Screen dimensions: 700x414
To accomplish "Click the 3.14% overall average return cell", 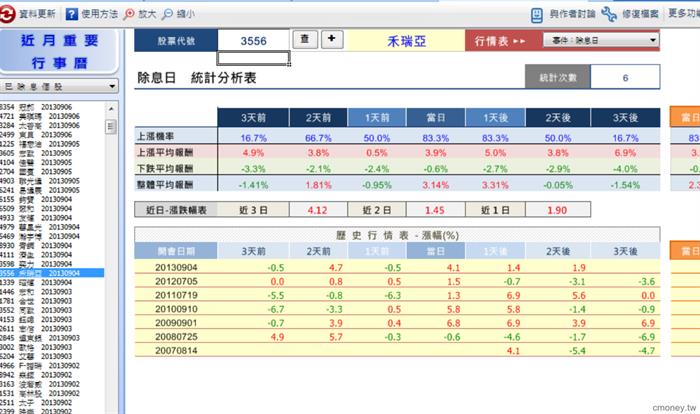I will click(x=435, y=184).
